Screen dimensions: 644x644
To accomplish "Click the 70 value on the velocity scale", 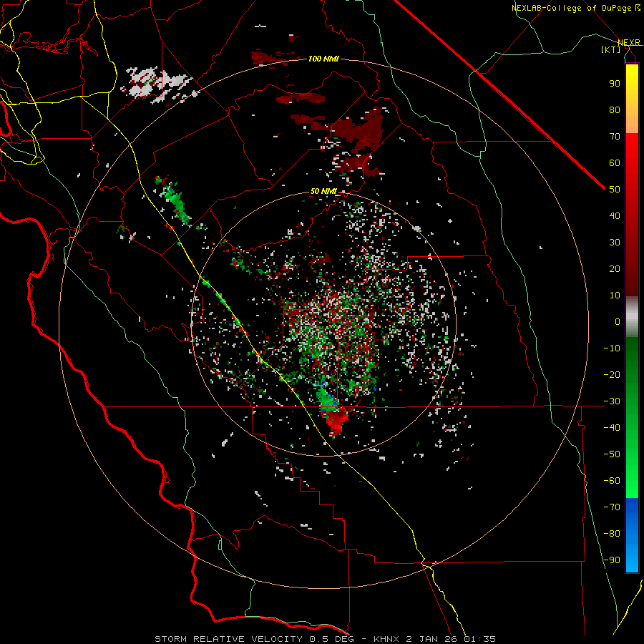I will pos(615,137).
